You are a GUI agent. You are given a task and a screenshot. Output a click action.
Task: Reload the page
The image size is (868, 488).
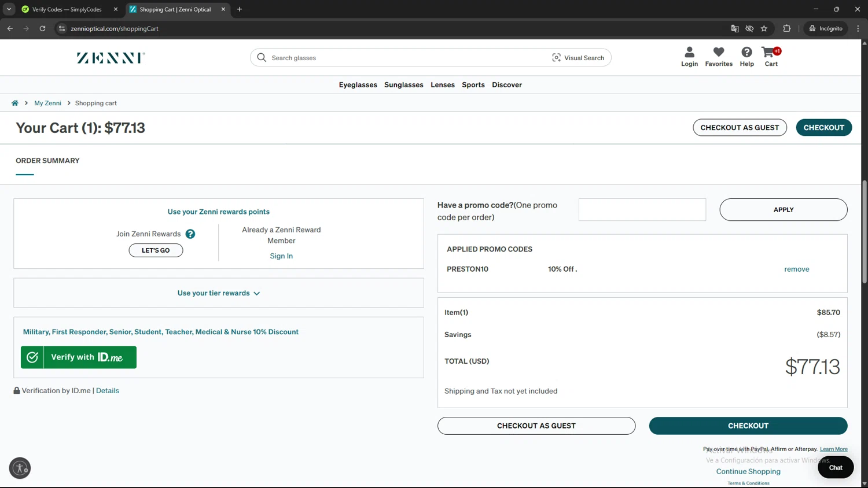tap(42, 28)
